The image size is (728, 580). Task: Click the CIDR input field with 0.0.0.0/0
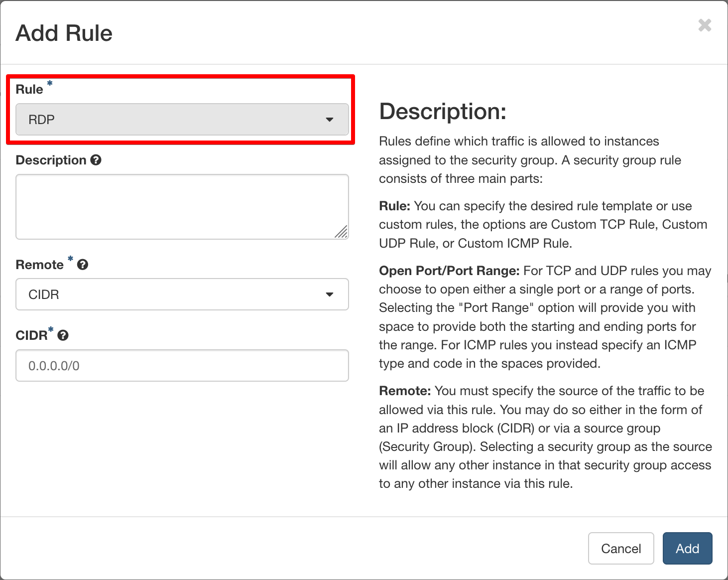(182, 366)
